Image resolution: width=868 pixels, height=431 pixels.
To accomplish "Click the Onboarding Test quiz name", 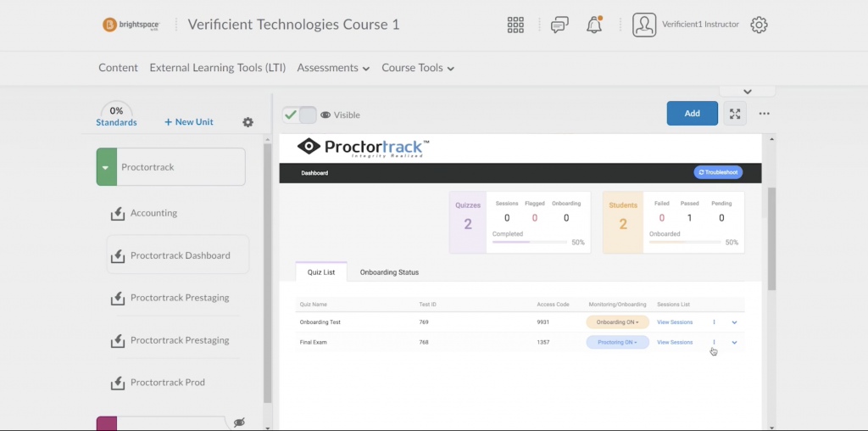I will click(x=320, y=322).
